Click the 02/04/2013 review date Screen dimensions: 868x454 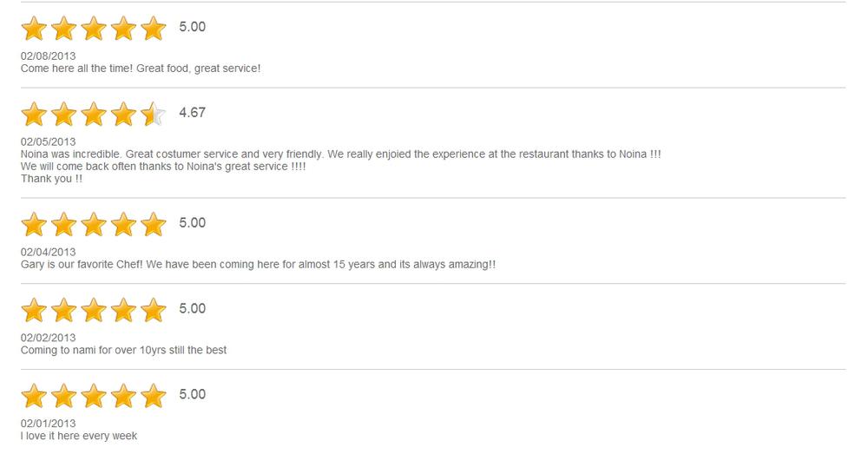pyautogui.click(x=48, y=252)
